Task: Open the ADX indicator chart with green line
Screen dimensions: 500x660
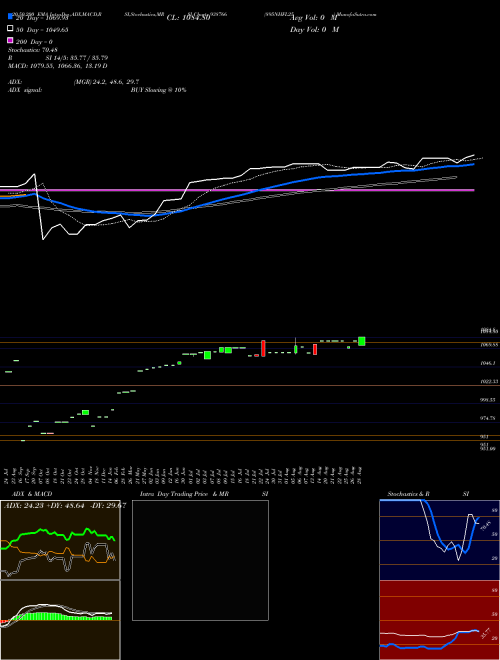Action: pos(60,540)
